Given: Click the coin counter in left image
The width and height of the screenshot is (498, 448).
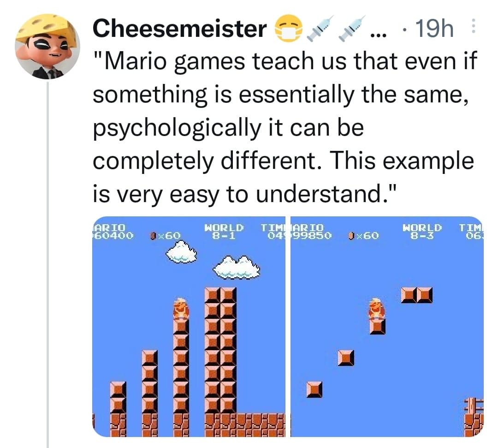Looking at the screenshot, I should 165,235.
